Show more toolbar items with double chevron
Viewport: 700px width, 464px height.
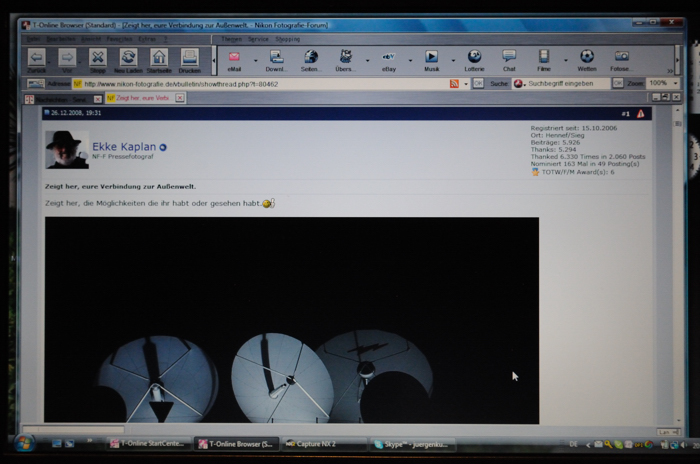670,71
